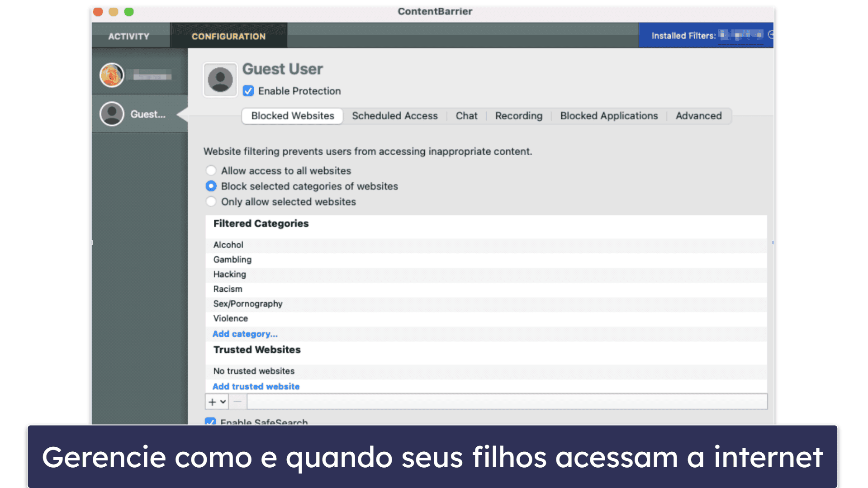Open the Chat tab
Viewport: 868px width, 488px height.
point(466,116)
